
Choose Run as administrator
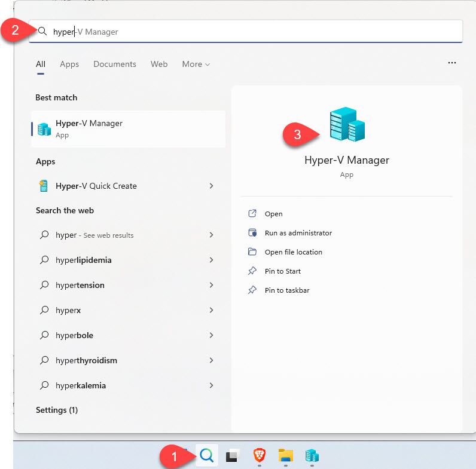click(298, 233)
